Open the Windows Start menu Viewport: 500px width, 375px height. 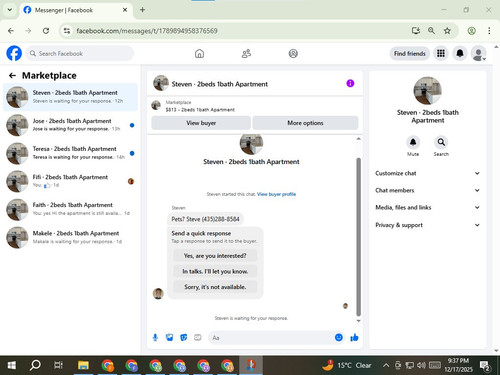pyautogui.click(x=12, y=365)
